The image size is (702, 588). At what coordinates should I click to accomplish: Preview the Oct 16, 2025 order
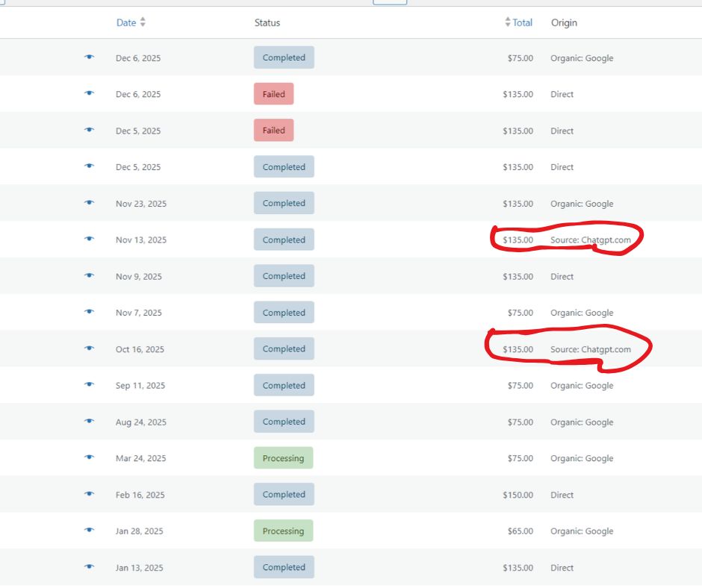click(90, 348)
